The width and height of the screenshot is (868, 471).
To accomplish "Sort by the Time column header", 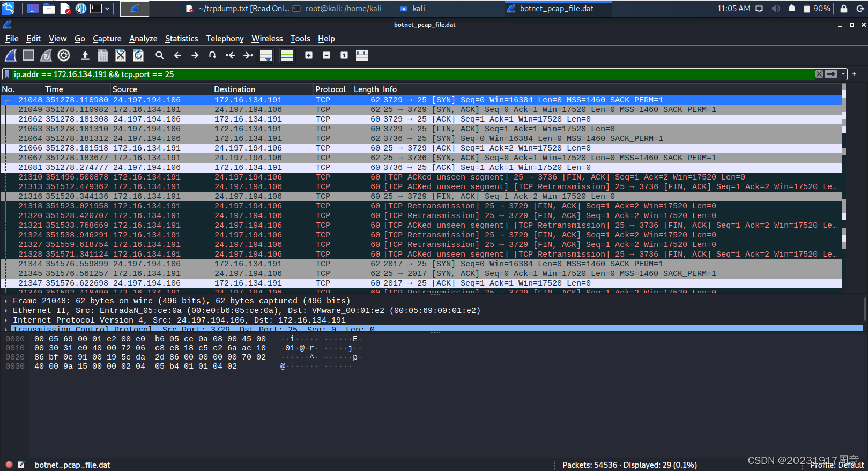I will pos(77,89).
